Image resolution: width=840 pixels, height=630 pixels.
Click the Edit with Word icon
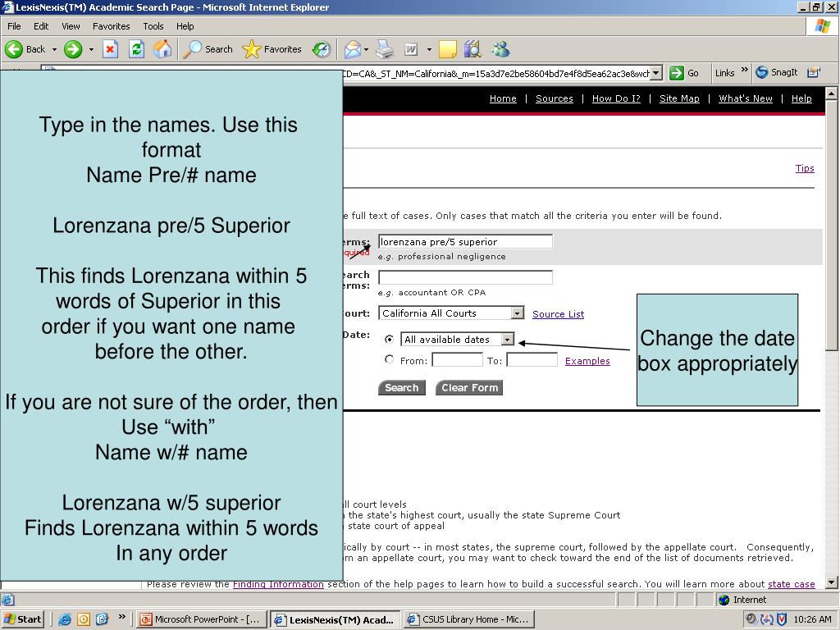click(x=411, y=49)
